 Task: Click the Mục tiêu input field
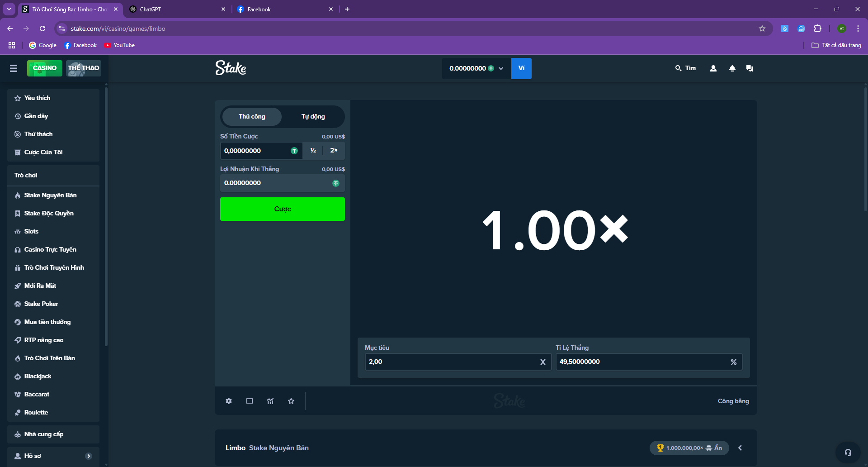pyautogui.click(x=458, y=362)
